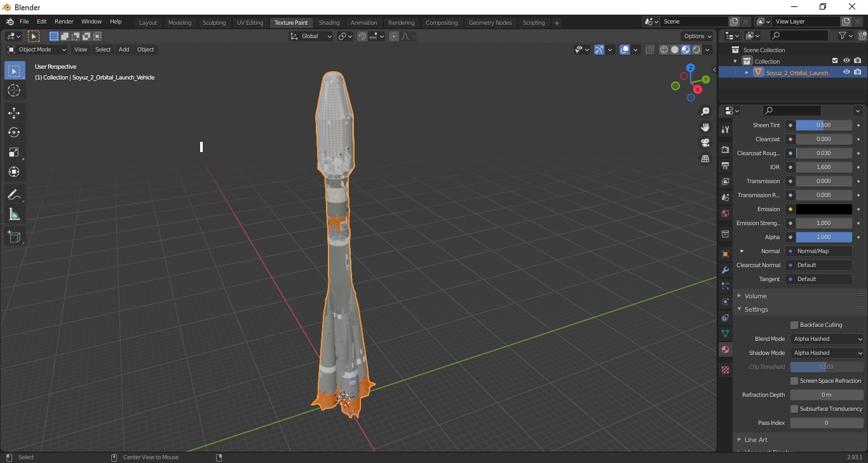Activate the 3D Cursor tool
Screen dimensions: 868x463
[15, 91]
